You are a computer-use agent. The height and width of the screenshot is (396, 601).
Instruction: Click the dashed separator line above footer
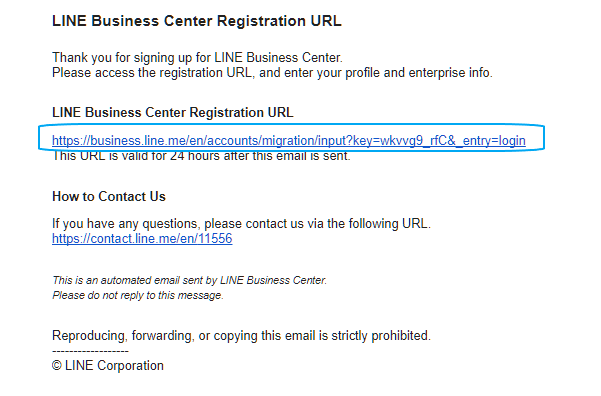(x=90, y=351)
